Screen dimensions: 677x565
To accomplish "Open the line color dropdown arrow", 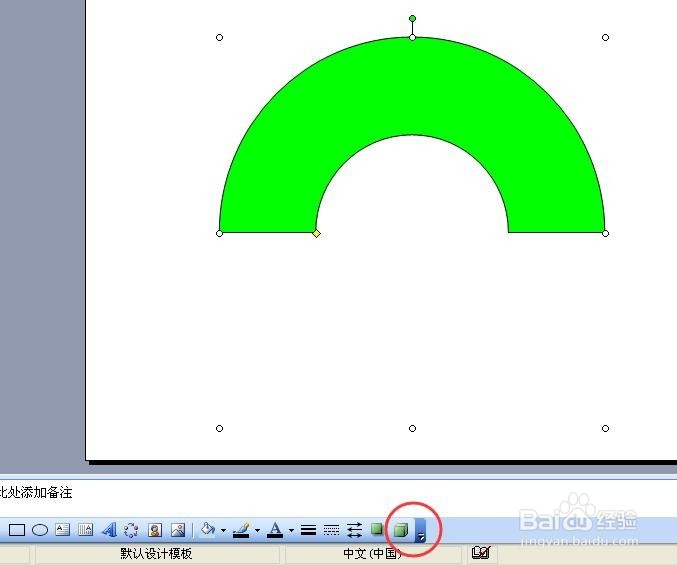I will pyautogui.click(x=257, y=530).
